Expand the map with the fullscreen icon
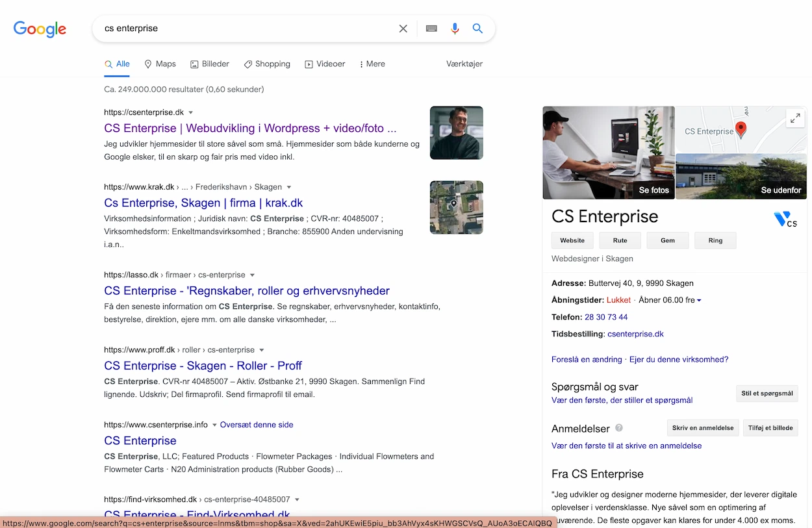This screenshot has height=528, width=812. 795,118
